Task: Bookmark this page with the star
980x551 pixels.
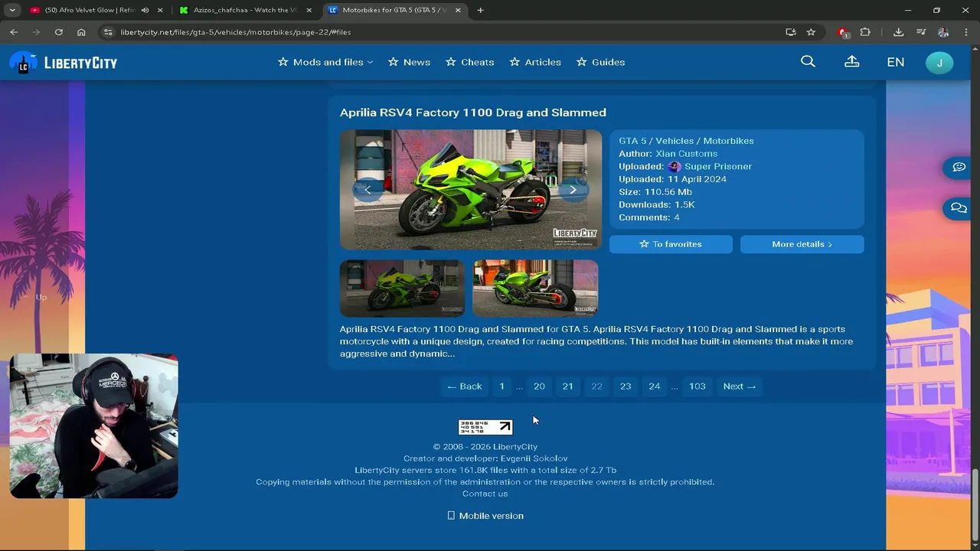Action: click(811, 32)
